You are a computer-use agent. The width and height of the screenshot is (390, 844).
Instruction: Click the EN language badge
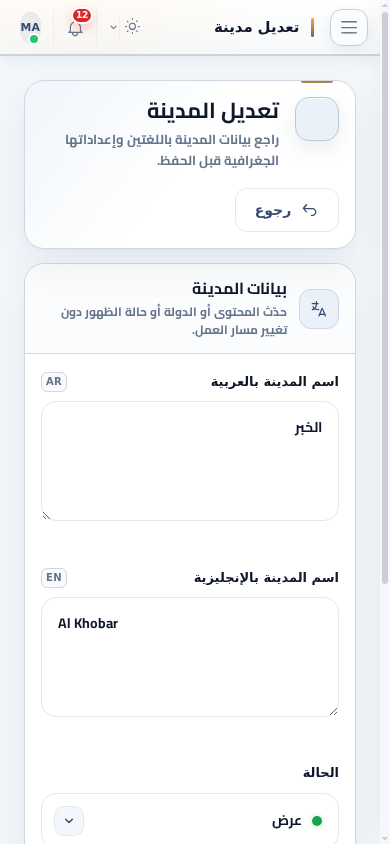point(54,578)
